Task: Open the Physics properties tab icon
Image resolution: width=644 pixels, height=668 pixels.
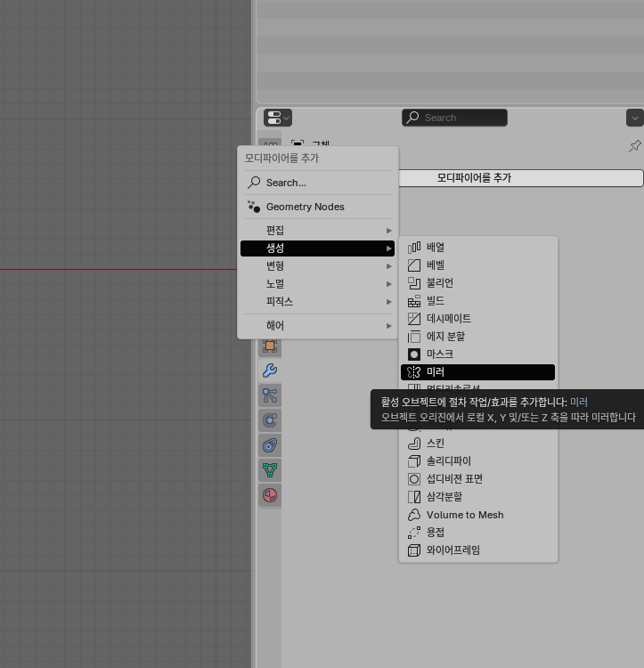Action: (270, 420)
